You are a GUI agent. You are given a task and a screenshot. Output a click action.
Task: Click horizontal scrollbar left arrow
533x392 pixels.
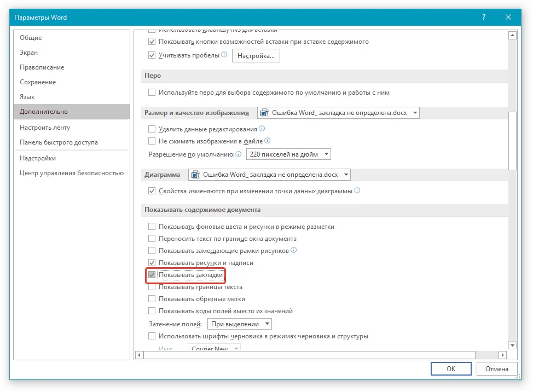(139, 355)
